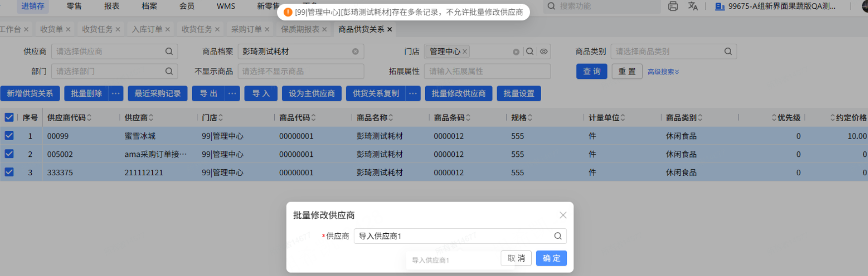Close the 采购订单 tab
This screenshot has height=276, width=868.
click(267, 29)
